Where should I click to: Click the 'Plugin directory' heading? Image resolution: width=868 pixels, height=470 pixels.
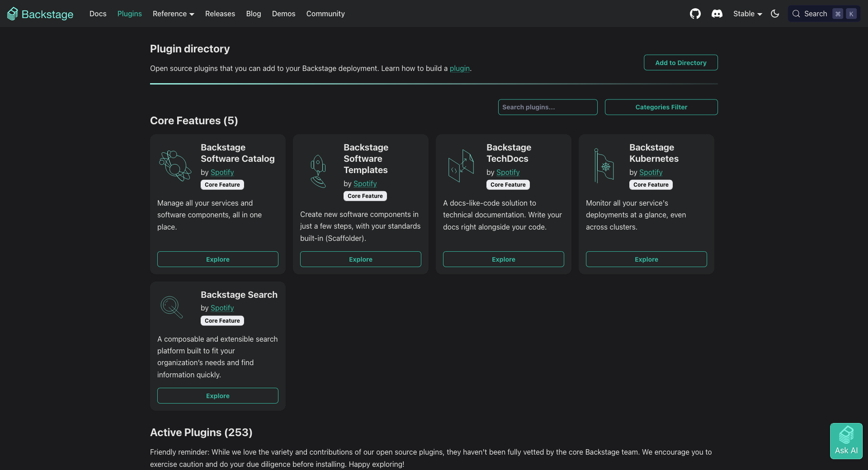point(190,49)
